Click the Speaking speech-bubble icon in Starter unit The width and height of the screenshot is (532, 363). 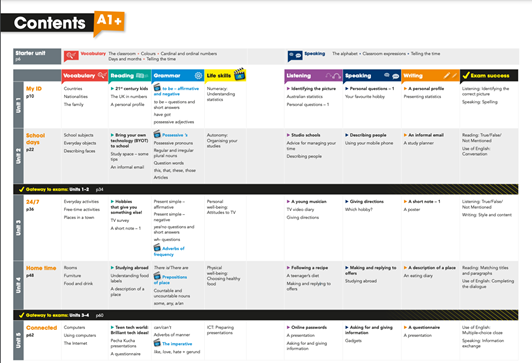pos(294,56)
